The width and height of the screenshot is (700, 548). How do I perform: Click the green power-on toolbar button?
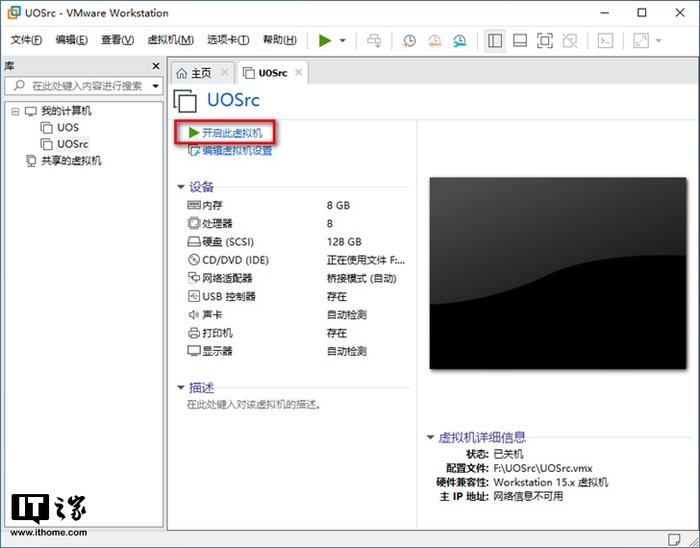point(325,41)
